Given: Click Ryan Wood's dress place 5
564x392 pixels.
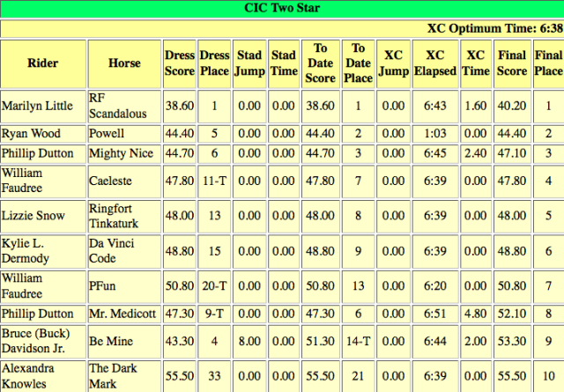Looking at the screenshot, I should pyautogui.click(x=214, y=134).
